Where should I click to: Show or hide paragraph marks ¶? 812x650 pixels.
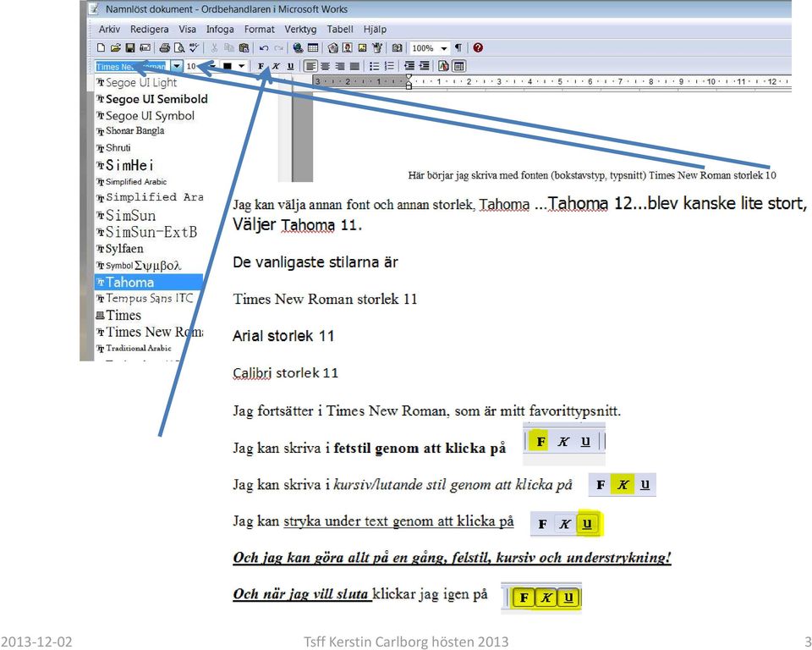pyautogui.click(x=458, y=47)
